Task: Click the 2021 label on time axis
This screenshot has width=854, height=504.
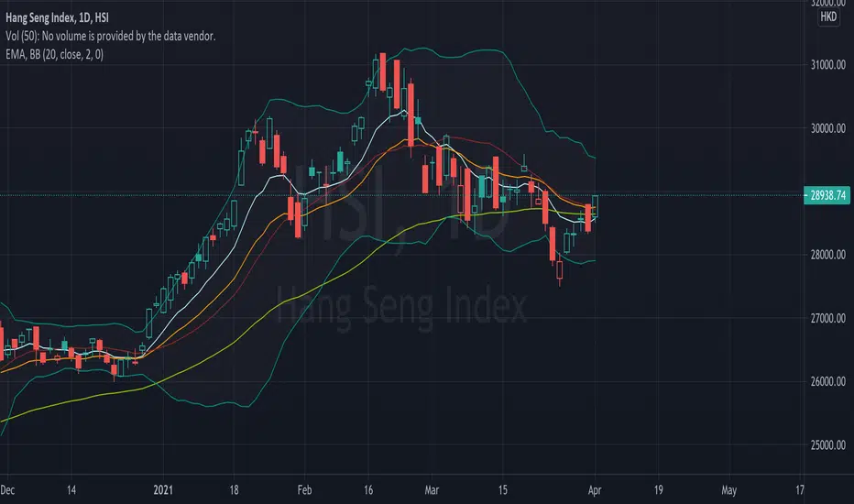Action: tap(163, 490)
